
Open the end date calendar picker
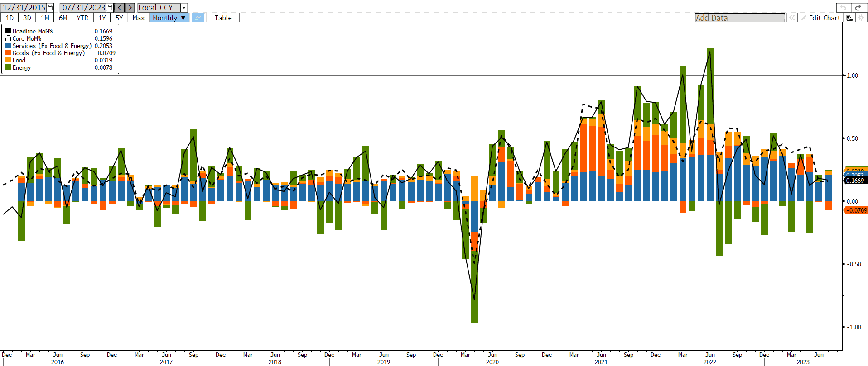click(x=110, y=8)
